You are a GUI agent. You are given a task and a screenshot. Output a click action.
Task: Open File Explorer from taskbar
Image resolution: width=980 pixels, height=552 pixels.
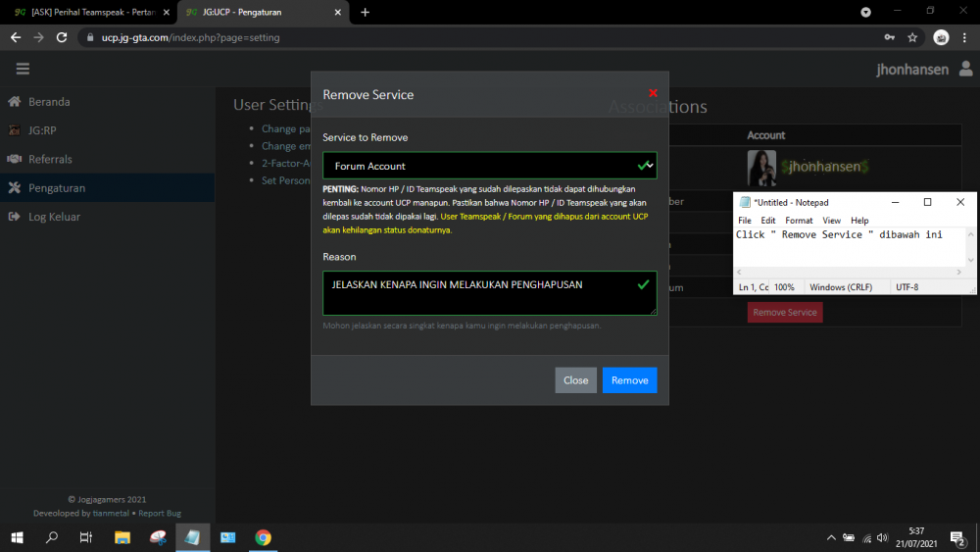click(x=122, y=537)
